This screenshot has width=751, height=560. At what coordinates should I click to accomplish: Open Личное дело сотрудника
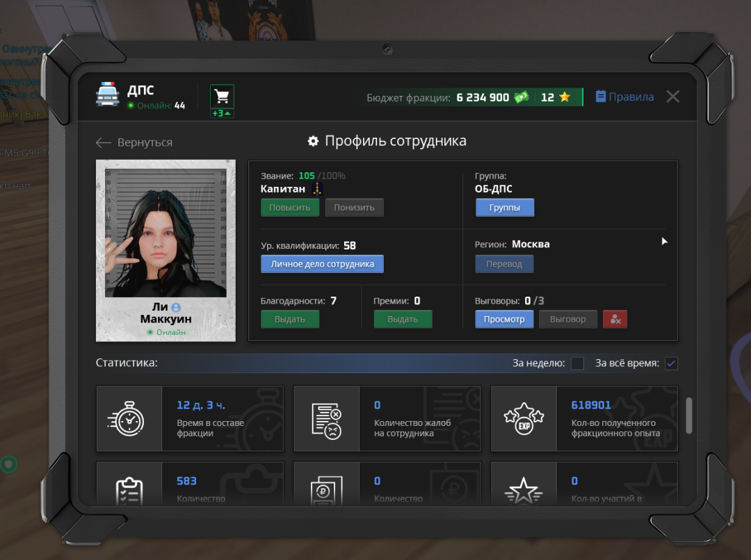[x=323, y=264]
